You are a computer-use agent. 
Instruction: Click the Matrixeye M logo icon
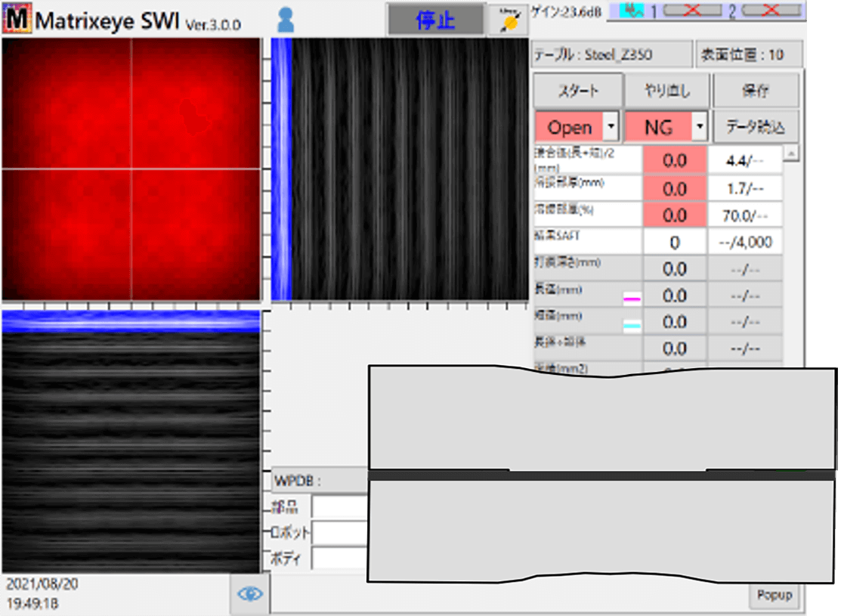pyautogui.click(x=17, y=19)
